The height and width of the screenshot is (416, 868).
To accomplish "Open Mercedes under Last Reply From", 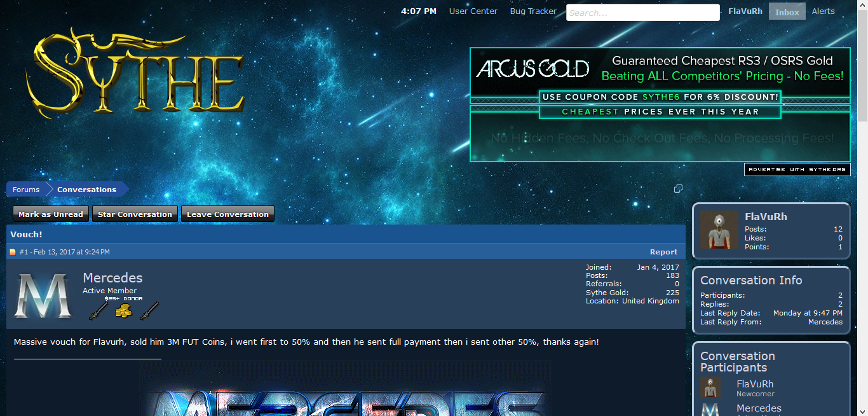I will [x=825, y=322].
